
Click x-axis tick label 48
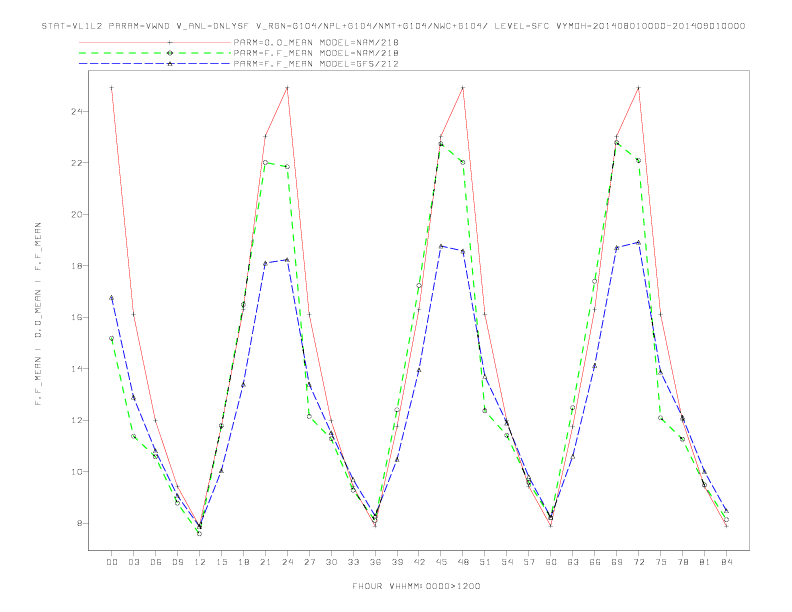coord(463,562)
